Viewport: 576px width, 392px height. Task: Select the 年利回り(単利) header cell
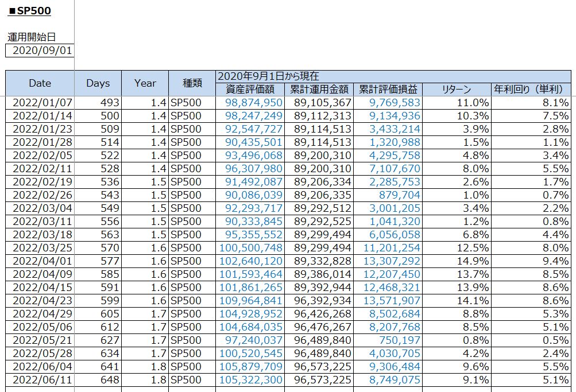point(532,90)
